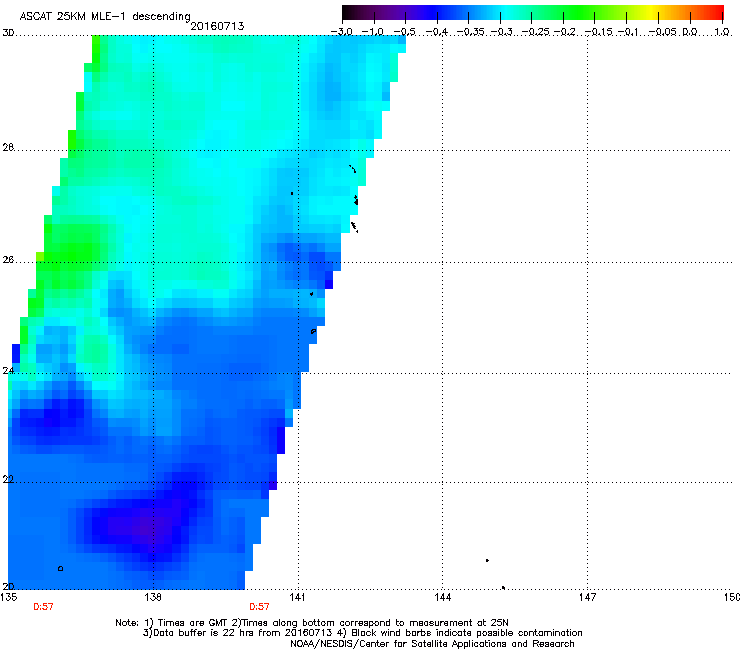Click the -0.5 colorbar label
The height and width of the screenshot is (650, 740).
[x=404, y=32]
